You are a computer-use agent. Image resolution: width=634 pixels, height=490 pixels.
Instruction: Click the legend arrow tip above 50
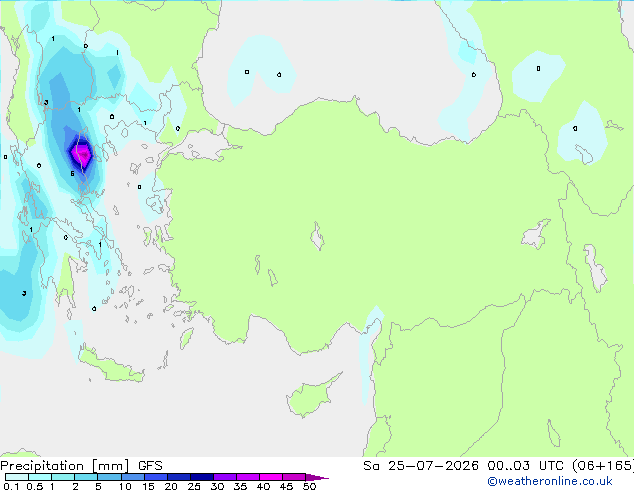[x=317, y=477]
